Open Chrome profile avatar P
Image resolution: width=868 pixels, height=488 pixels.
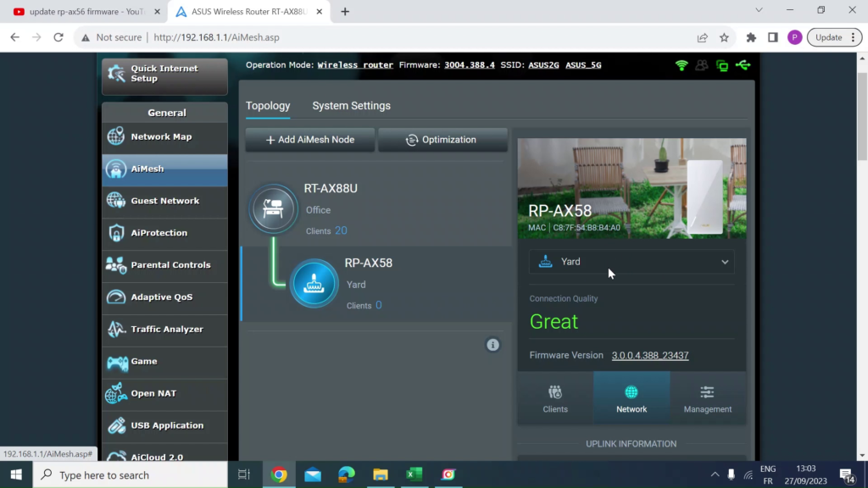pyautogui.click(x=794, y=37)
